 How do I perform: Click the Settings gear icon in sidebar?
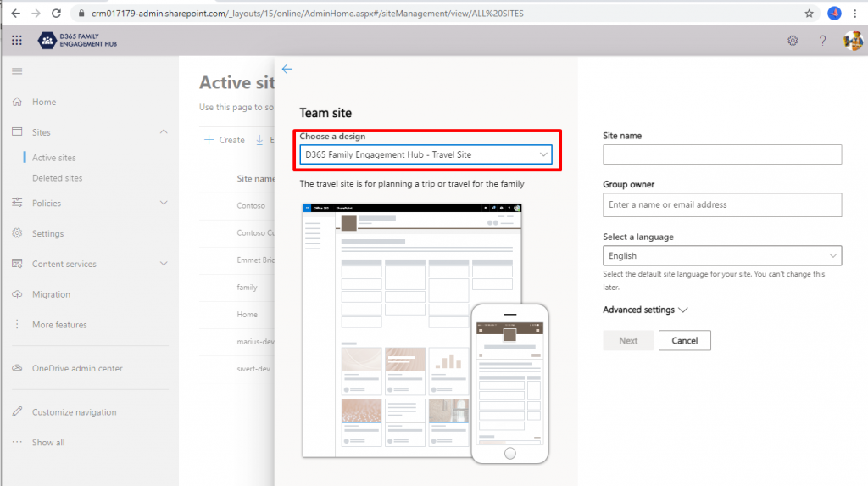(x=17, y=233)
